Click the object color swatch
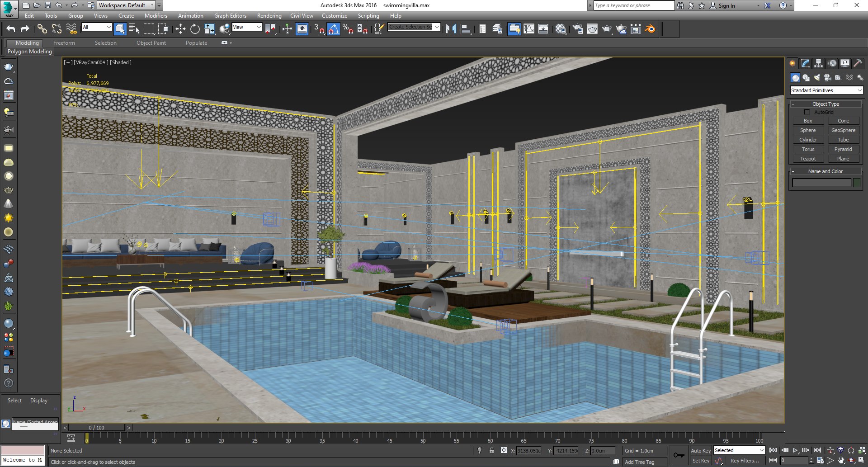Screen dimensions: 868x467 click(x=857, y=183)
